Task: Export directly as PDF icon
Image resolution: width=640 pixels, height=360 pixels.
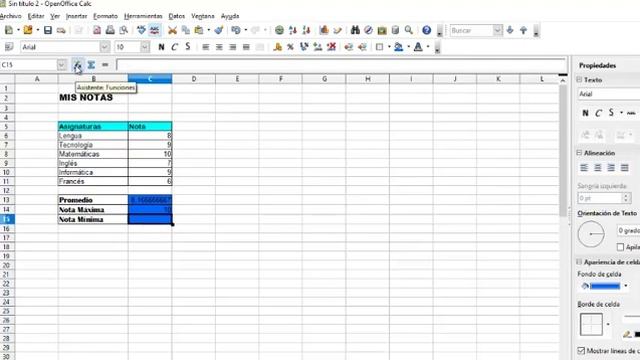Action: point(97,30)
